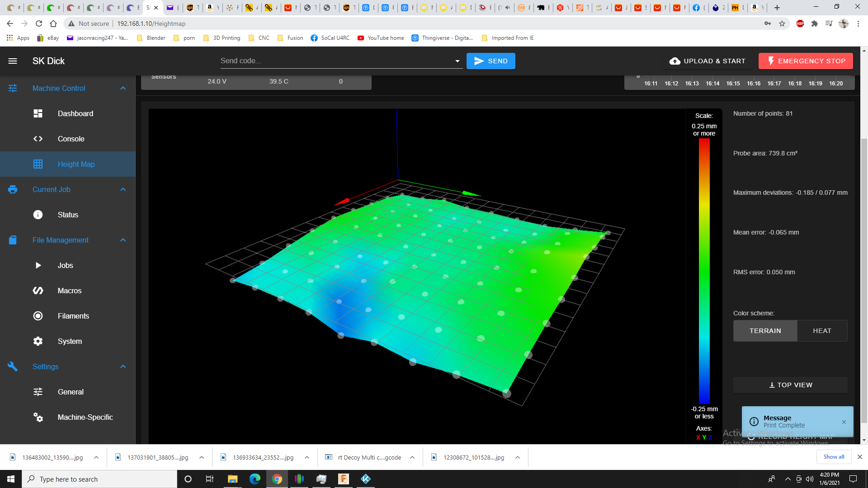
Task: Collapse the File Management section
Action: pyautogui.click(x=123, y=240)
